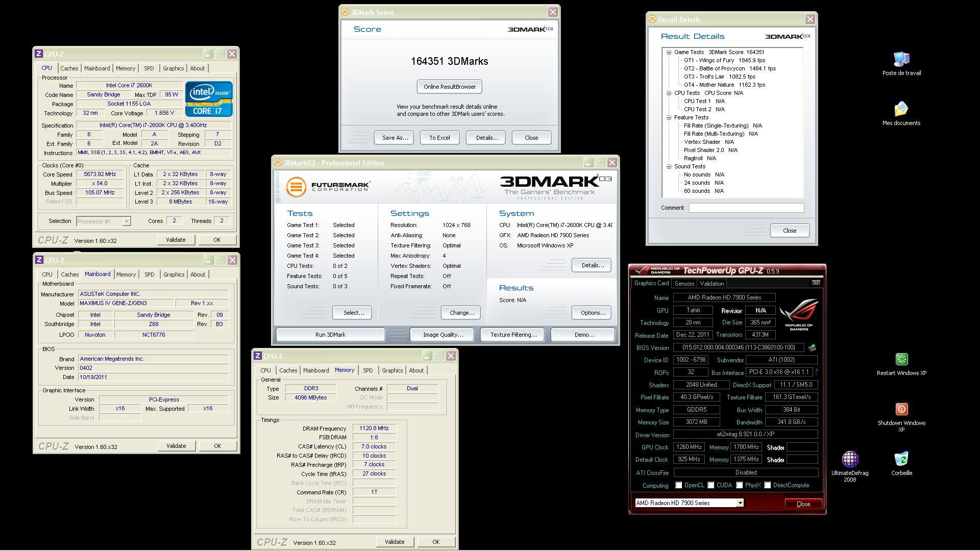Click the title icon of CPU-Z Mainboard window

(x=39, y=260)
